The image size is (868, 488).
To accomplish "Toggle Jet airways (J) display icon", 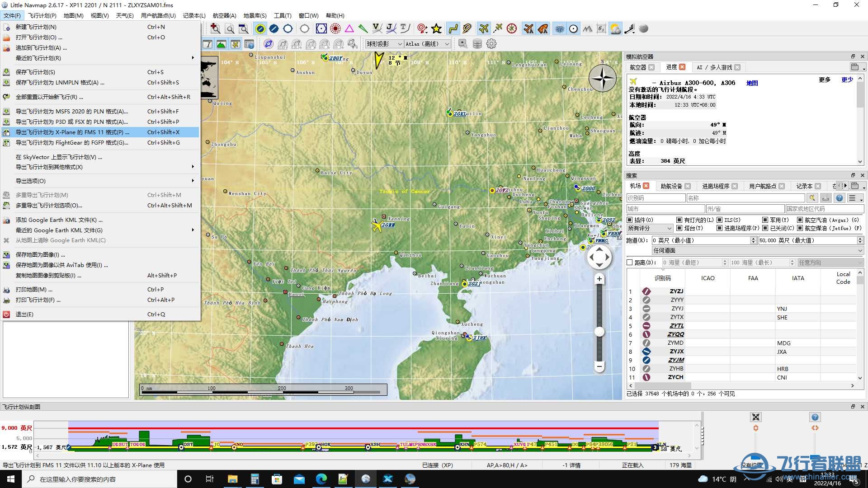I will point(391,29).
